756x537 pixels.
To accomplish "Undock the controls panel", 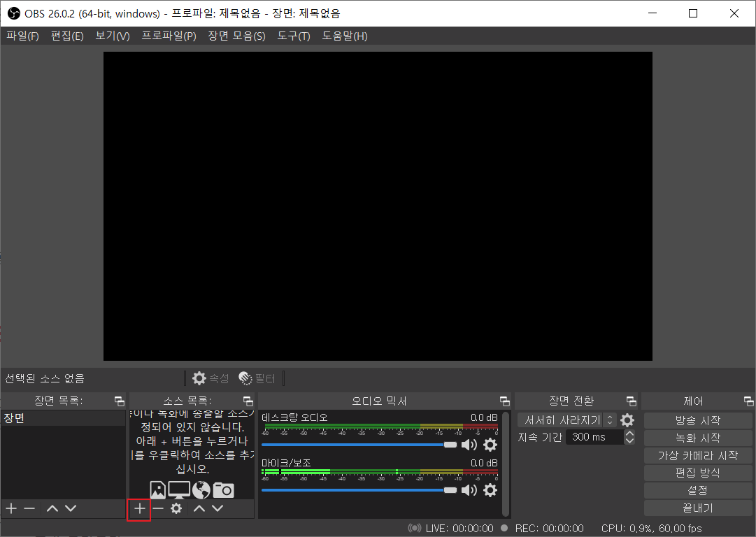I will (748, 401).
